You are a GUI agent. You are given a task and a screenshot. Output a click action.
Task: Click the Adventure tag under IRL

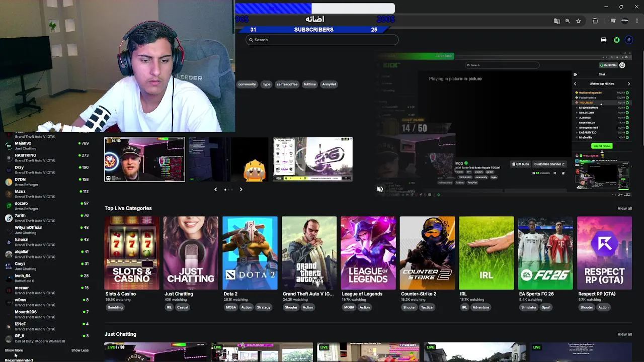(480, 307)
